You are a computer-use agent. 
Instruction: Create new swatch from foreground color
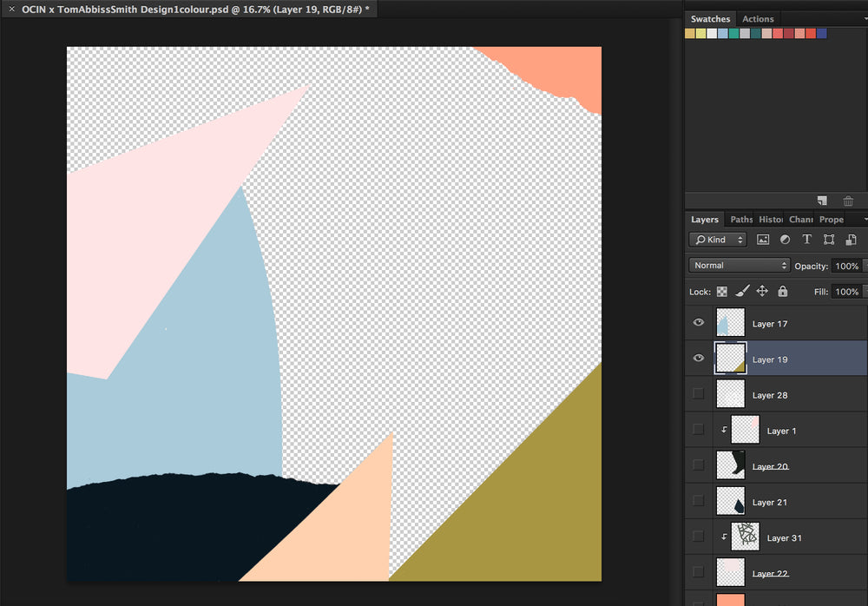point(822,201)
